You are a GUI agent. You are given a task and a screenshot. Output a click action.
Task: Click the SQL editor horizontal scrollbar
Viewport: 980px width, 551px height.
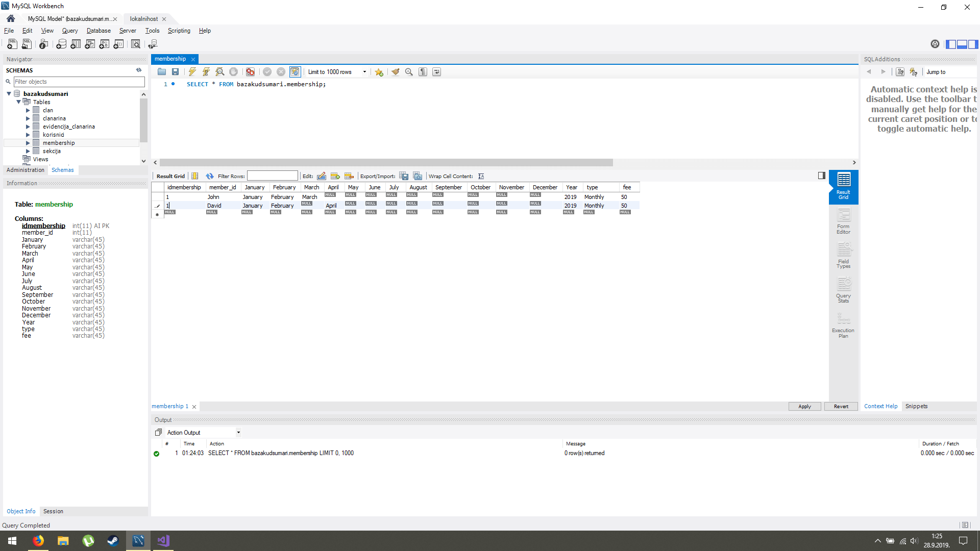click(x=386, y=162)
